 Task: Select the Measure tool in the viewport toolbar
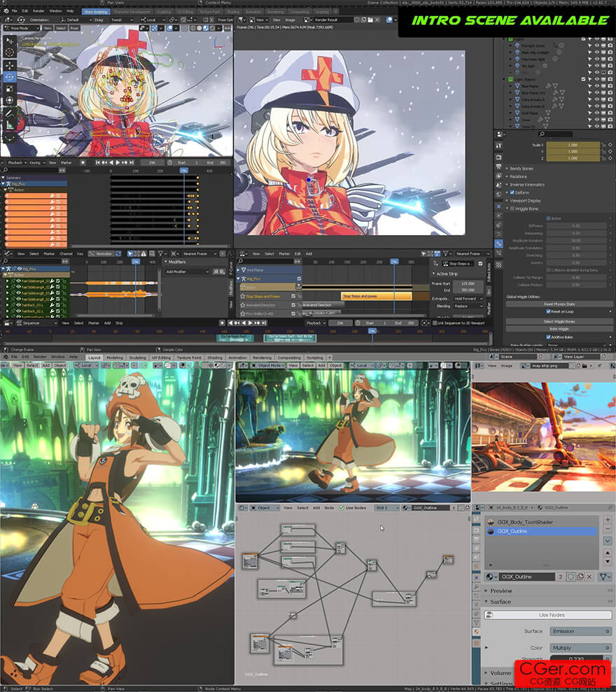tap(9, 126)
